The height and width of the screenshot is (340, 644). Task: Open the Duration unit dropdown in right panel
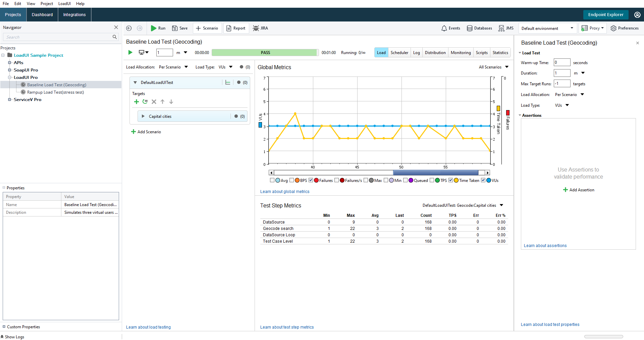(579, 73)
